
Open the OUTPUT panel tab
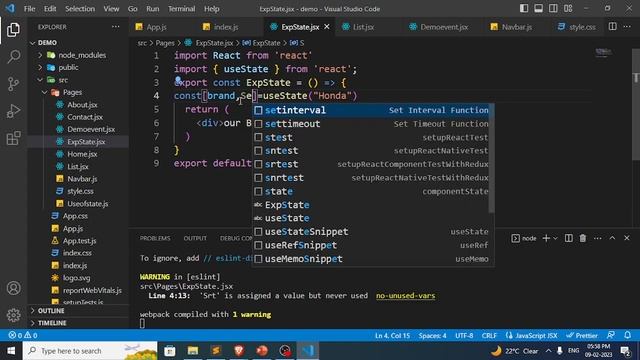coord(195,238)
